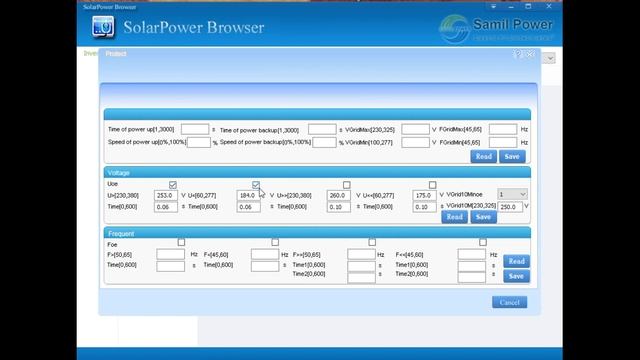
Task: Enable the F<< underfrequency checkbox
Action: 483,242
